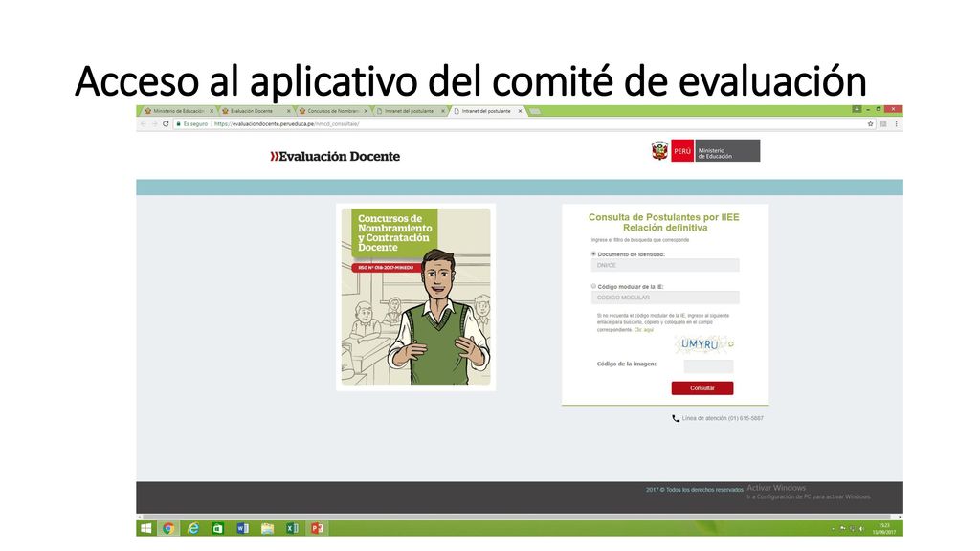Click the Peru coat of arms emblem
The height and width of the screenshot is (551, 980).
[660, 150]
